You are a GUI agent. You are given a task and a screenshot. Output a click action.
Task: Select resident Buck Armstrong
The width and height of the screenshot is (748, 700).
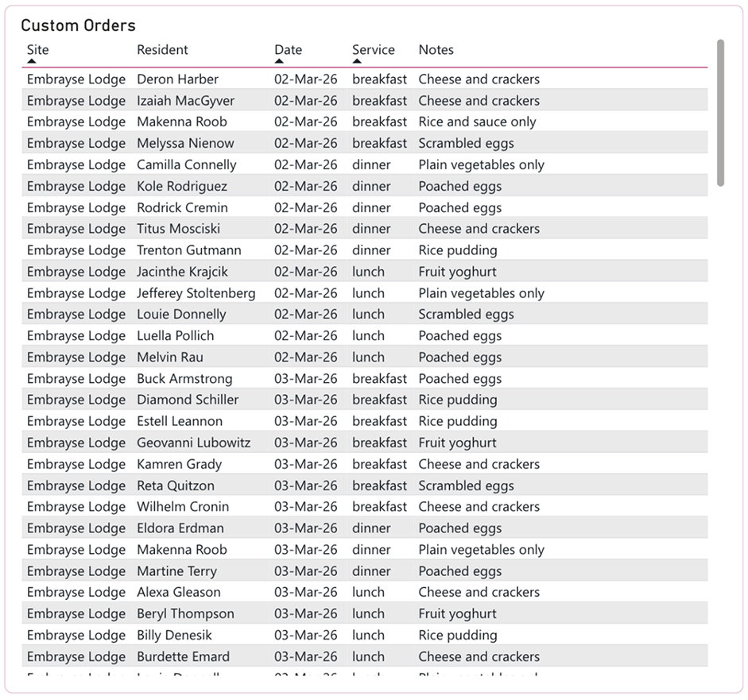click(x=184, y=379)
